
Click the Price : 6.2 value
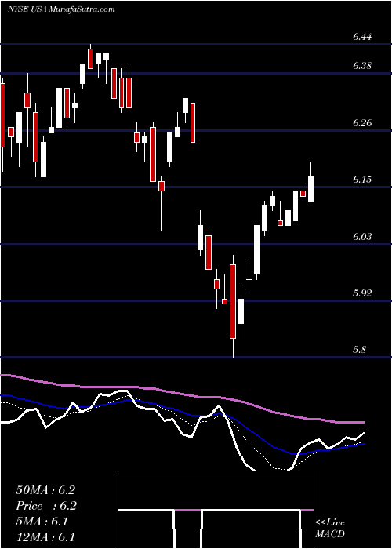(x=46, y=506)
